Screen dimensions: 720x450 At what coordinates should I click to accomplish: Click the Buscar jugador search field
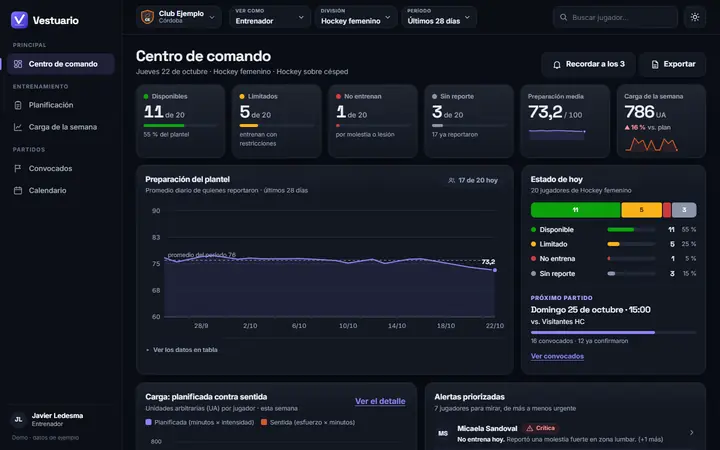615,17
